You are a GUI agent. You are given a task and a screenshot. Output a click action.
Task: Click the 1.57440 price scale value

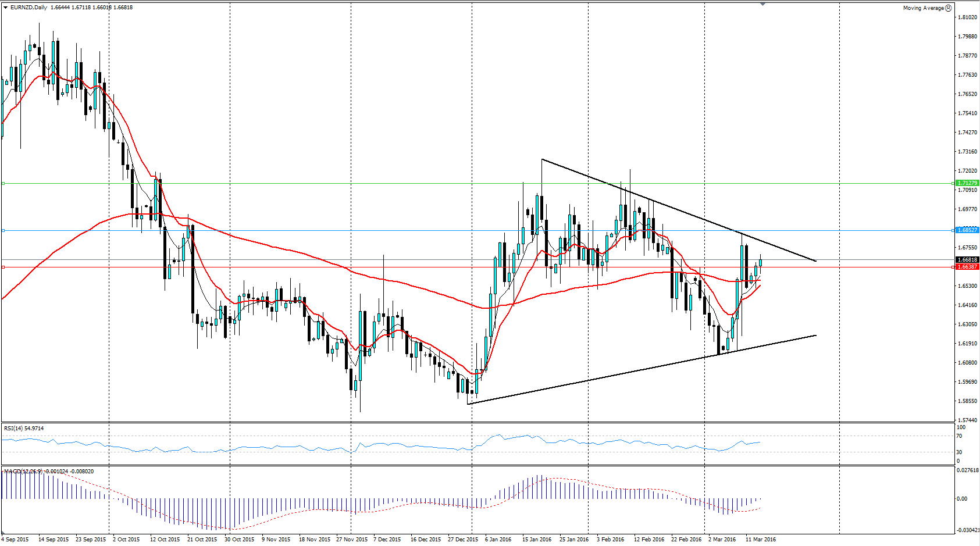(x=967, y=420)
